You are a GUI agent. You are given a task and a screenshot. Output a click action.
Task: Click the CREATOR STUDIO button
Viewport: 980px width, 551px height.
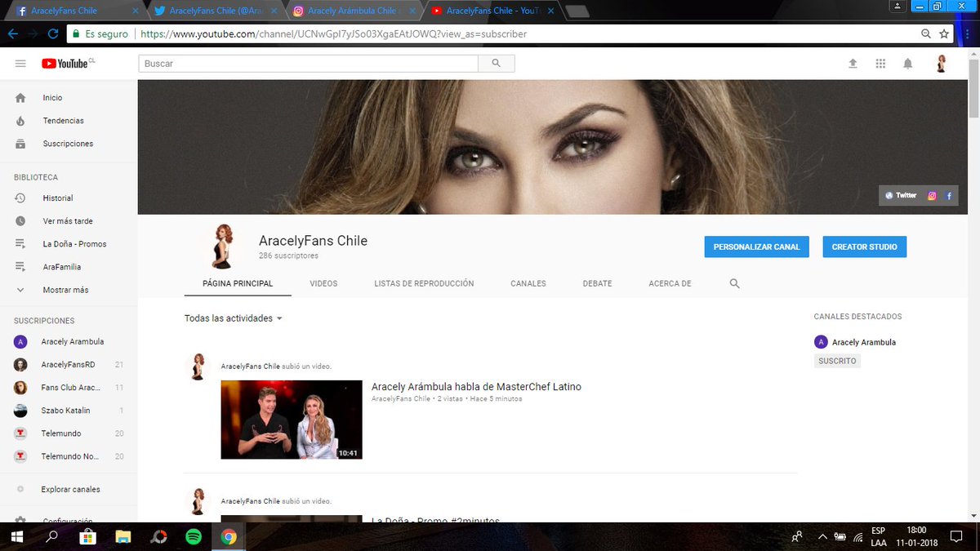click(864, 247)
